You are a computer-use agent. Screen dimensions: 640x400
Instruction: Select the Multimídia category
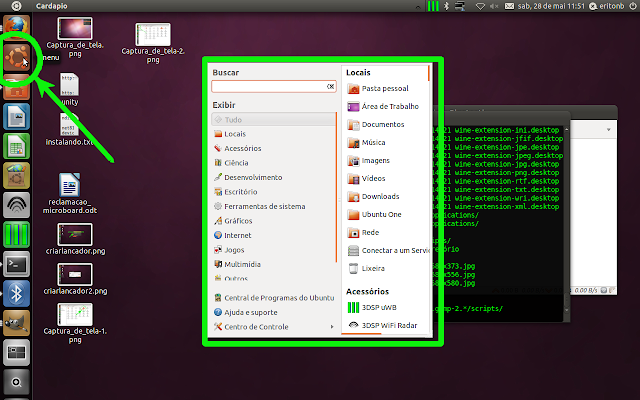(273, 264)
